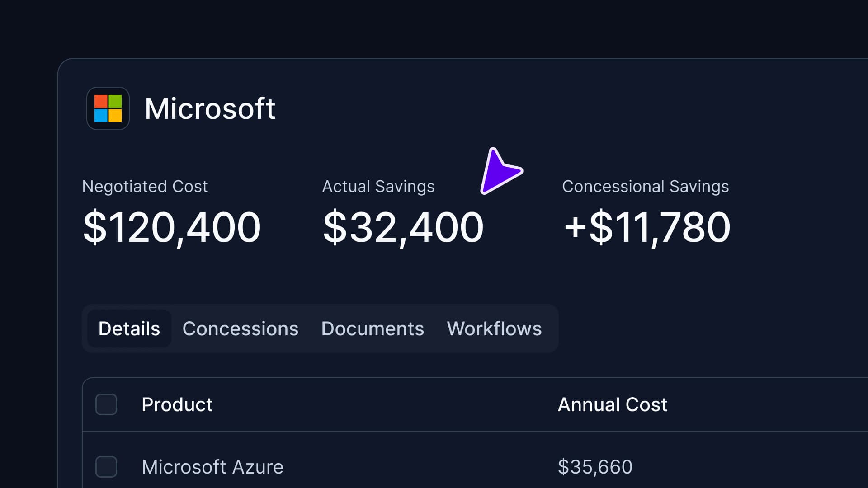Switch to the Details tab
Viewport: 868px width, 488px height.
click(129, 328)
